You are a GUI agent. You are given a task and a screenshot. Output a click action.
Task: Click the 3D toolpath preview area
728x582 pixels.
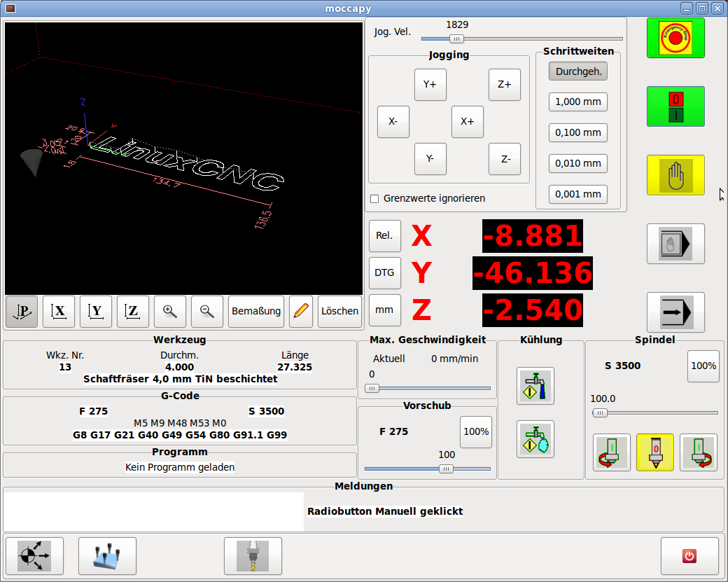coord(183,158)
